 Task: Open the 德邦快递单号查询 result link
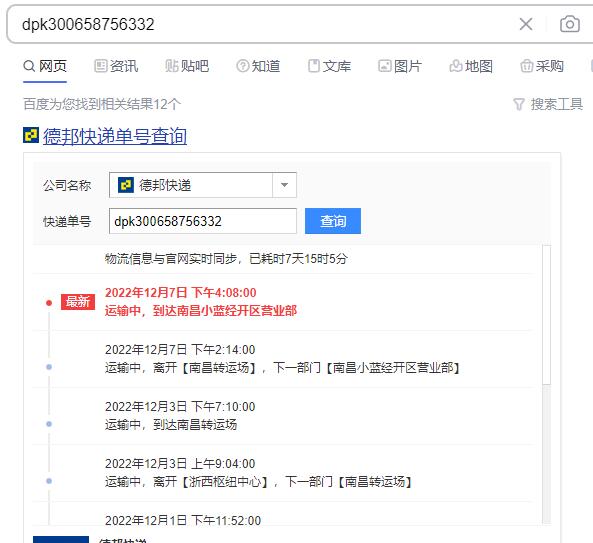(x=115, y=136)
